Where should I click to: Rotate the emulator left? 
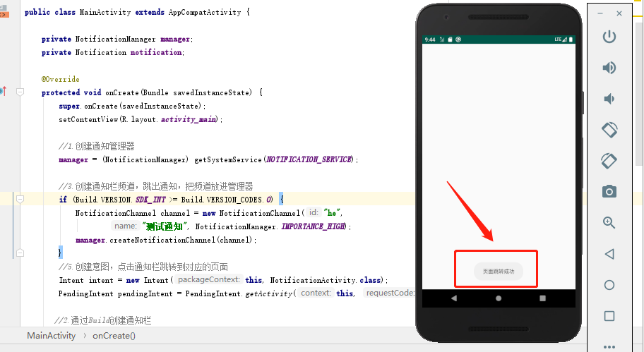click(609, 130)
